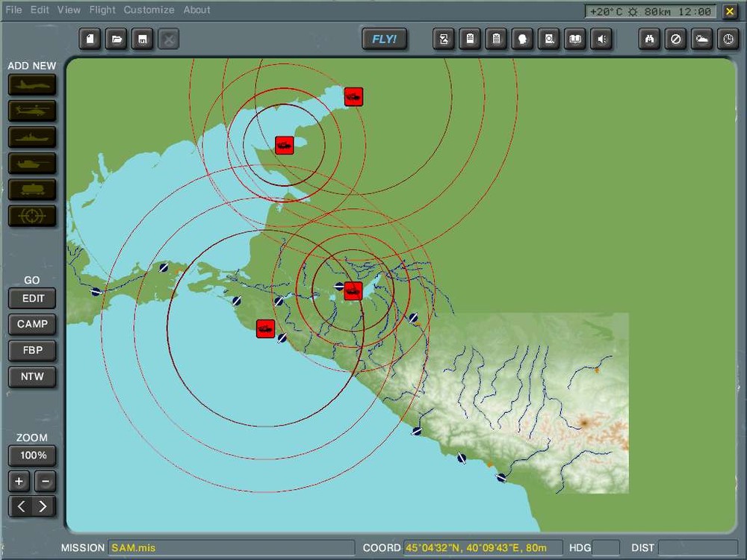The height and width of the screenshot is (560, 747).
Task: Go to CAMP campaign mode
Action: tap(32, 324)
